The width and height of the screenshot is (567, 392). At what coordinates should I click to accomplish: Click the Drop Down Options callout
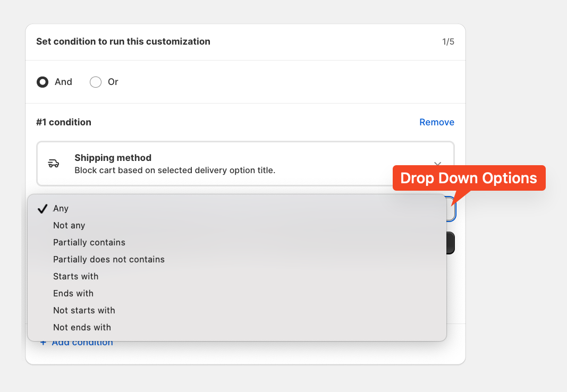click(x=469, y=178)
